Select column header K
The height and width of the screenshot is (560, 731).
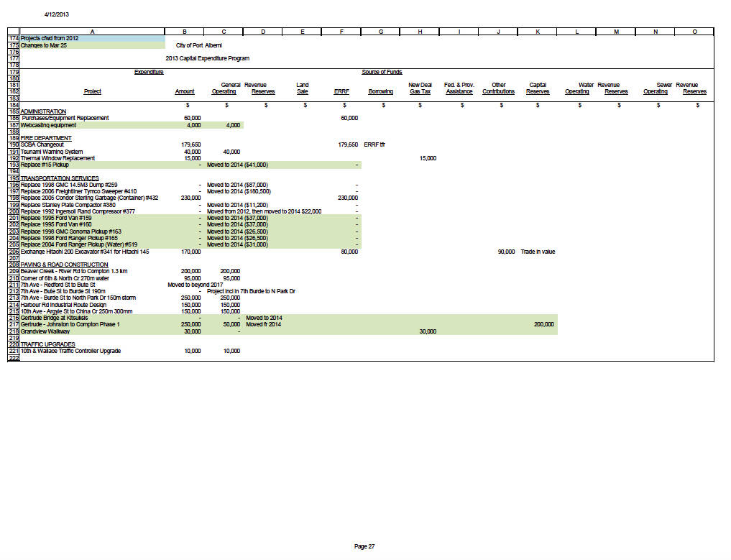click(538, 31)
